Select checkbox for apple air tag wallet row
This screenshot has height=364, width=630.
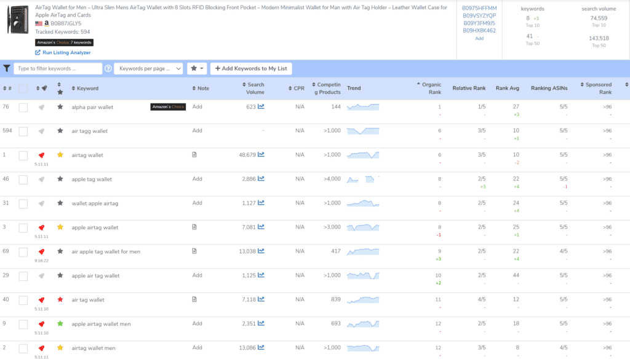23,276
